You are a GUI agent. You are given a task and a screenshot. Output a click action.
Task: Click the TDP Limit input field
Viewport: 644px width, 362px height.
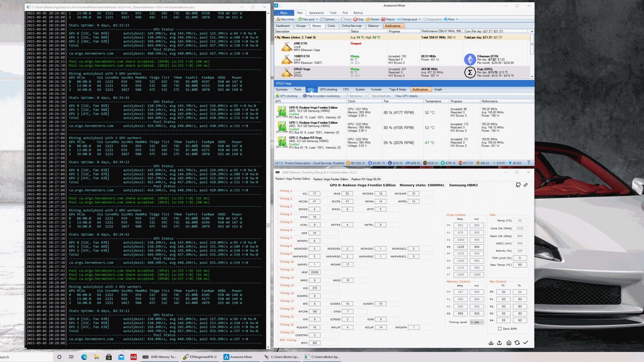[x=520, y=258]
